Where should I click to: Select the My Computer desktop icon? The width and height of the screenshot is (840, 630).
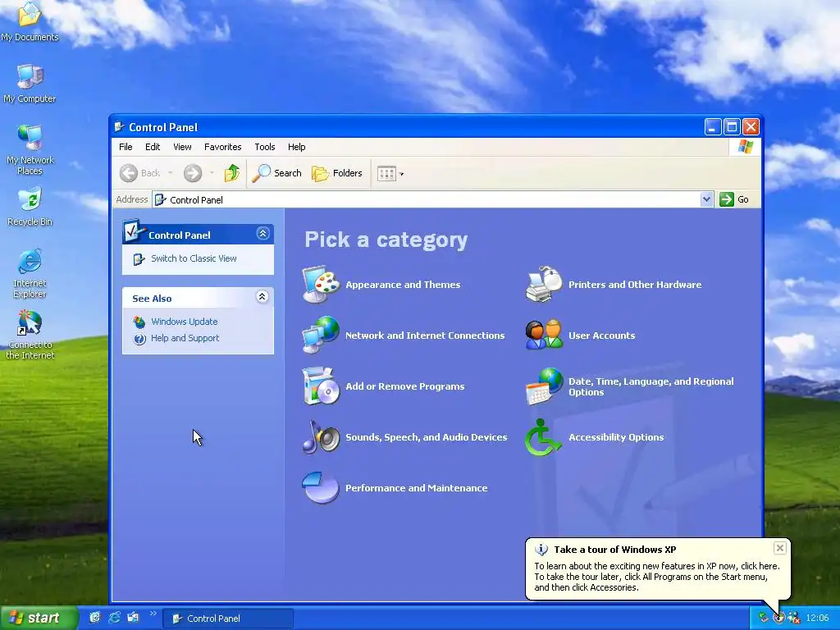click(30, 83)
